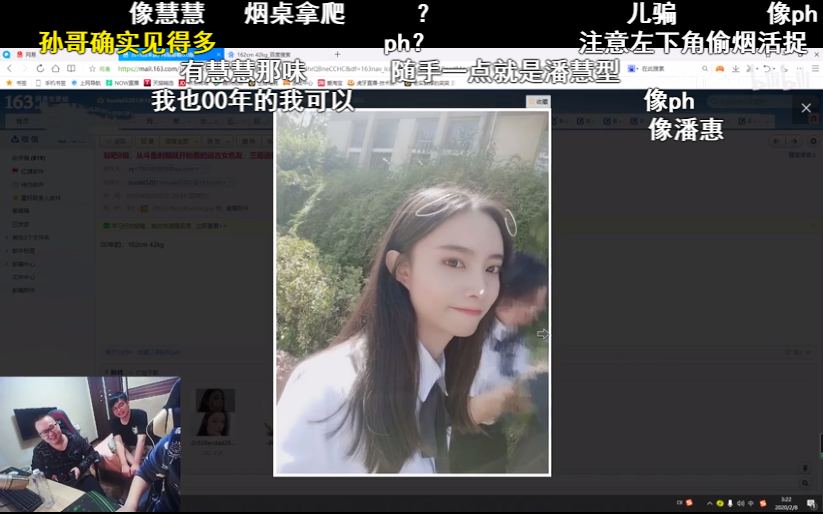Open the taskbar volume icon
The height and width of the screenshot is (514, 823).
pyautogui.click(x=741, y=503)
